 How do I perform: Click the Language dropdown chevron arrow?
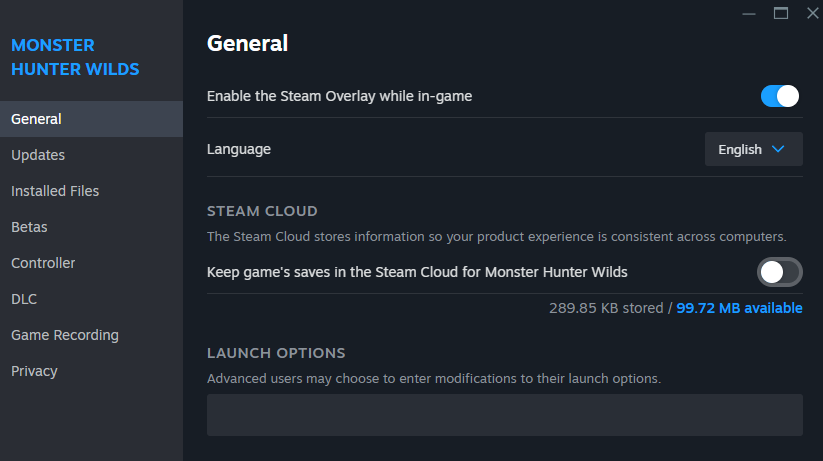coord(779,150)
